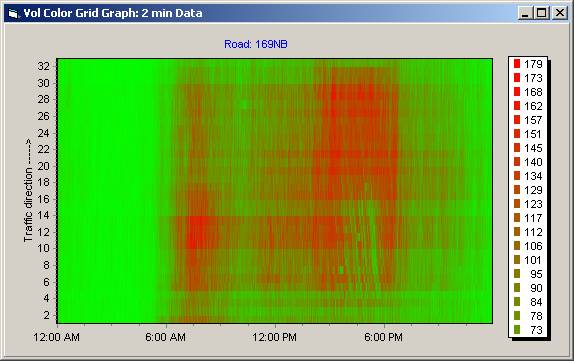Select the legend swatch for 168
Image resolution: width=574 pixels, height=361 pixels.
pos(517,92)
